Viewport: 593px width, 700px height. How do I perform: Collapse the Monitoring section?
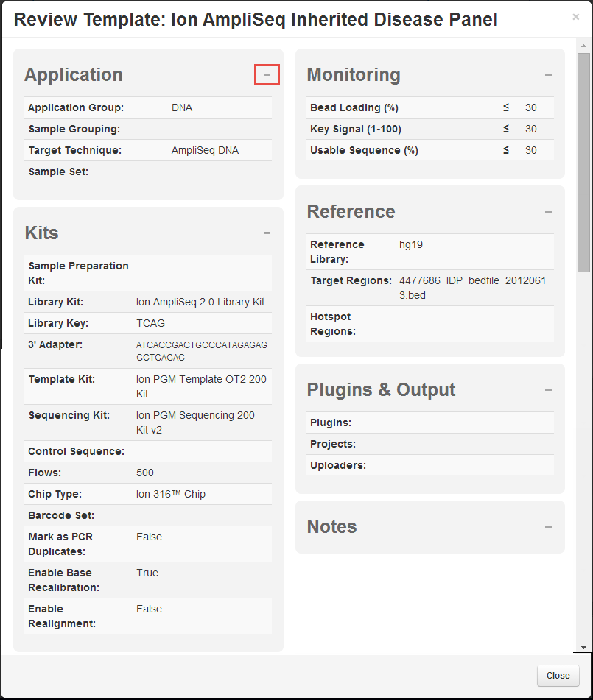click(548, 74)
